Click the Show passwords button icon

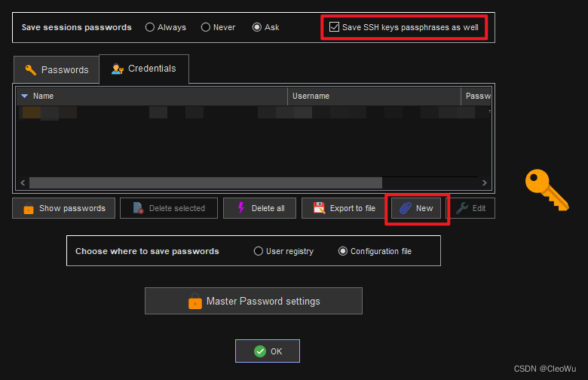29,209
